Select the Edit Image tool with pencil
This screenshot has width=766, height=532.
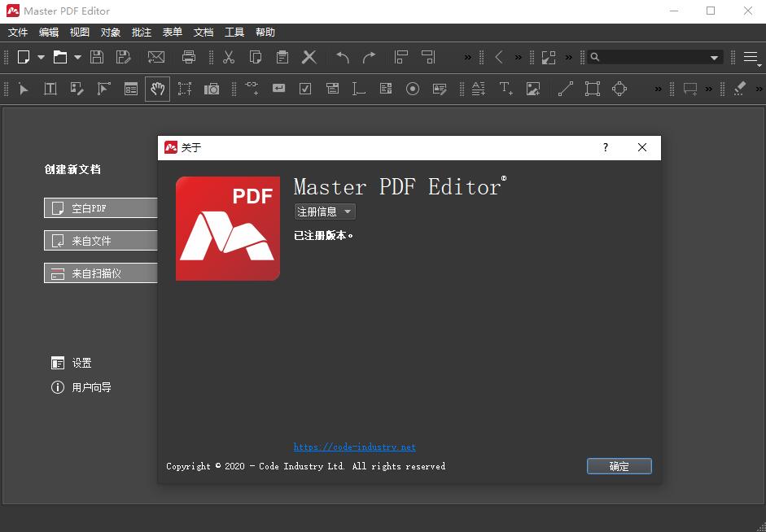[x=77, y=89]
